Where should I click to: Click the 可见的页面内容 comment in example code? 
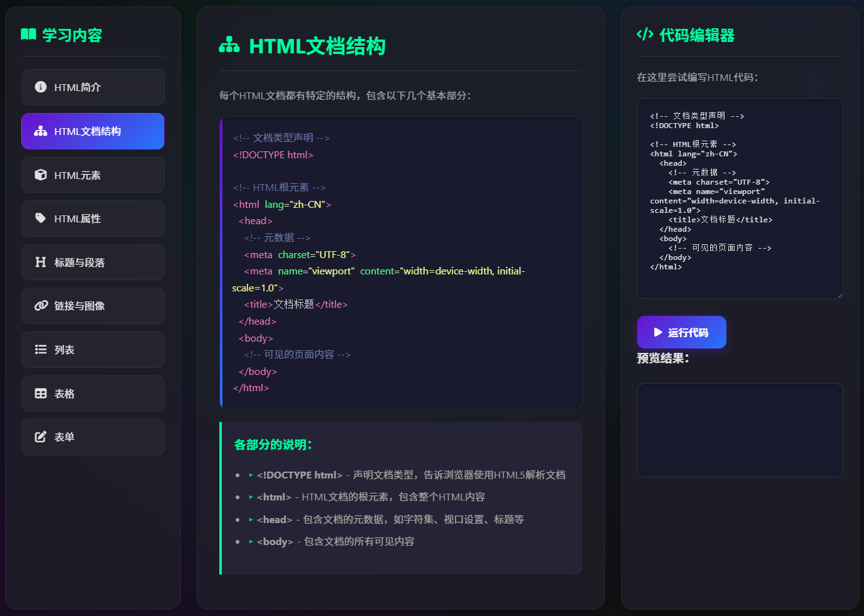[297, 354]
